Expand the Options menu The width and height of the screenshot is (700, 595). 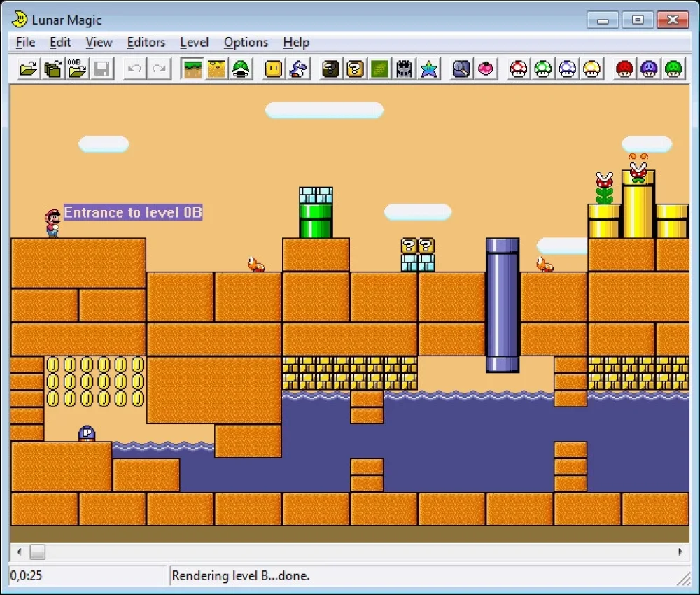[246, 43]
